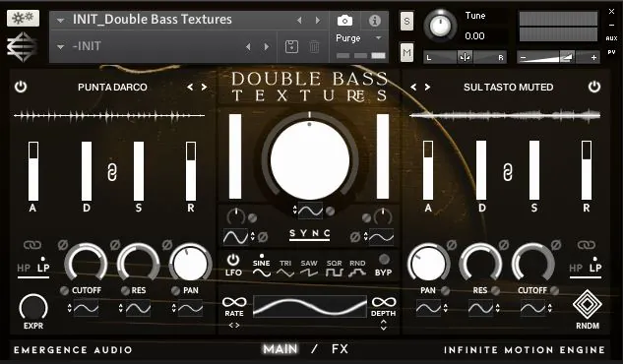Viewport: 623px width, 364px height.
Task: Click the camera snapshot icon
Action: point(344,21)
